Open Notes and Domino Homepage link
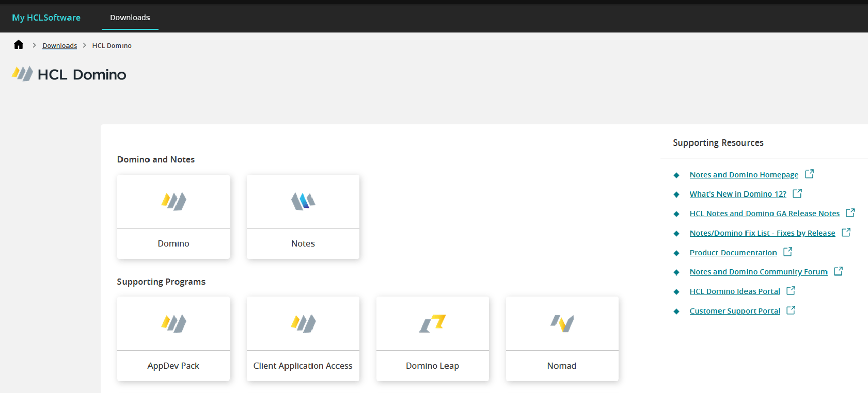868x393 pixels. point(744,175)
